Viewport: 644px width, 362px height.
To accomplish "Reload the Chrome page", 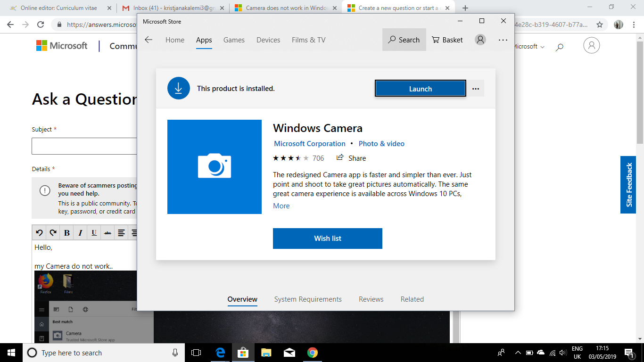I will 41,25.
